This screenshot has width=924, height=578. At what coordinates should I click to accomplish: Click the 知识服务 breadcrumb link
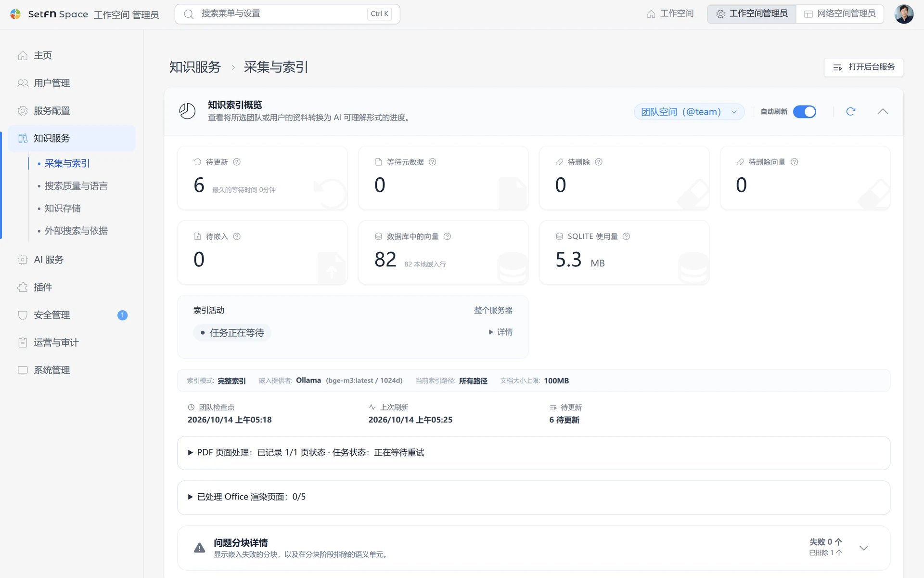click(x=195, y=67)
